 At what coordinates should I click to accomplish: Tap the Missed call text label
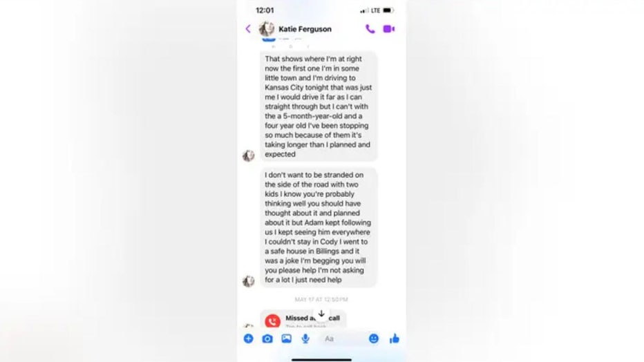click(x=312, y=318)
